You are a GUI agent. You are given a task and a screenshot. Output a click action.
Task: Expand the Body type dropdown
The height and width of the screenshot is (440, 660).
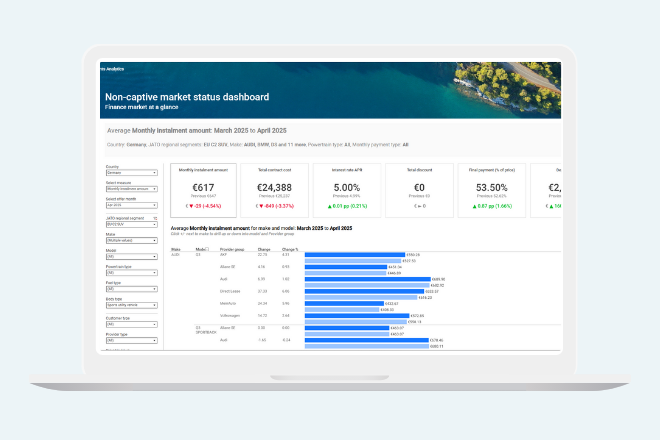pos(131,303)
